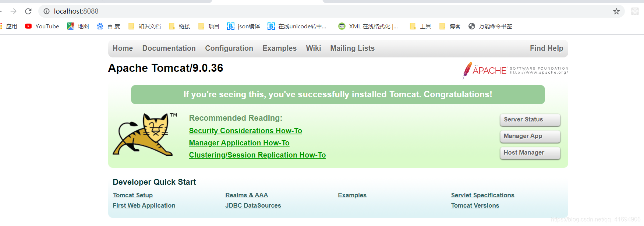This screenshot has height=226, width=644.
Task: Open the Tomcat Setup link
Action: click(133, 195)
